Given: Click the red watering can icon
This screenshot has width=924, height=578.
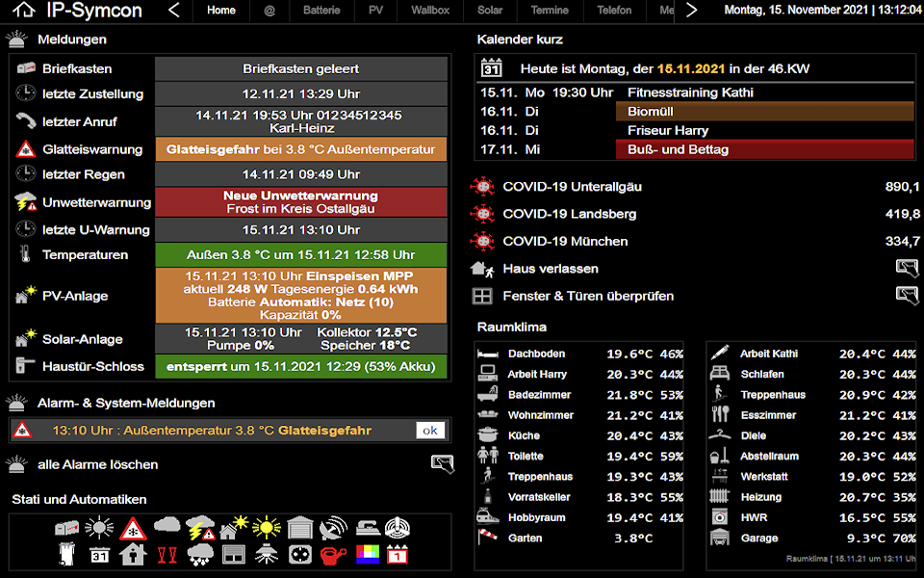Looking at the screenshot, I should tap(333, 554).
